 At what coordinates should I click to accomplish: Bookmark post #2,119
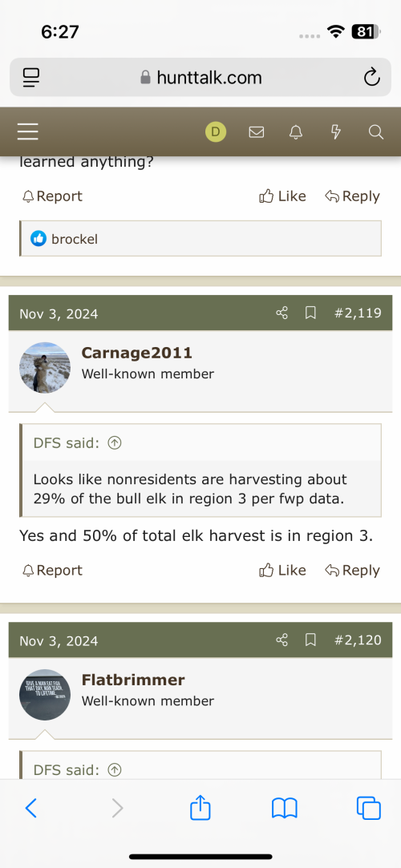click(x=310, y=313)
